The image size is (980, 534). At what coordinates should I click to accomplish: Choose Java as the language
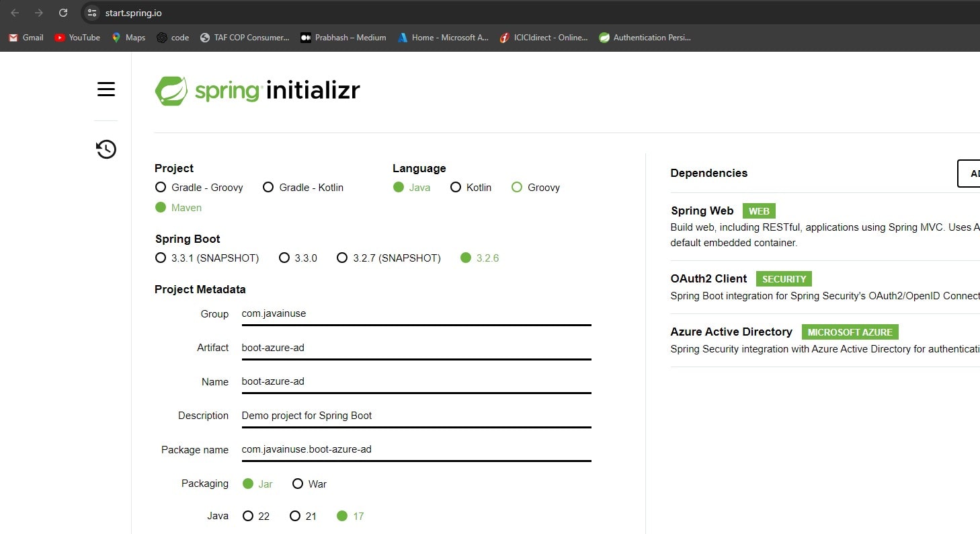(412, 188)
